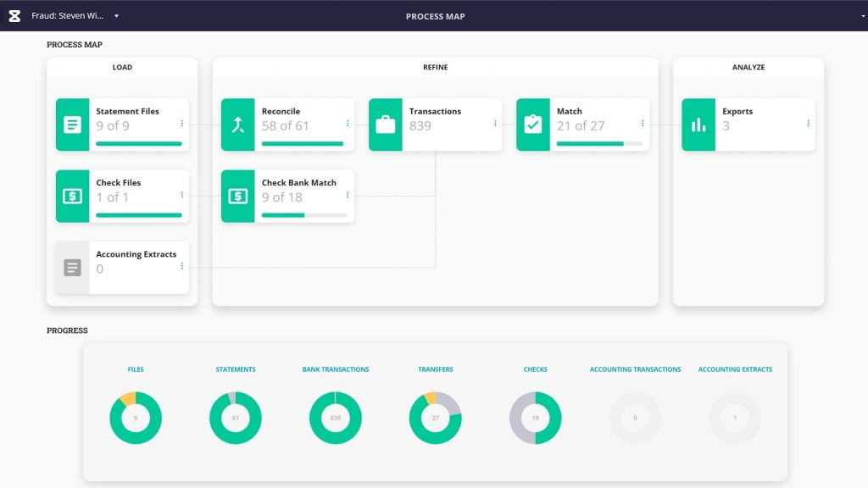
Task: Click the ACCOUNTING TRANSACTIONS progress label
Action: coord(635,369)
